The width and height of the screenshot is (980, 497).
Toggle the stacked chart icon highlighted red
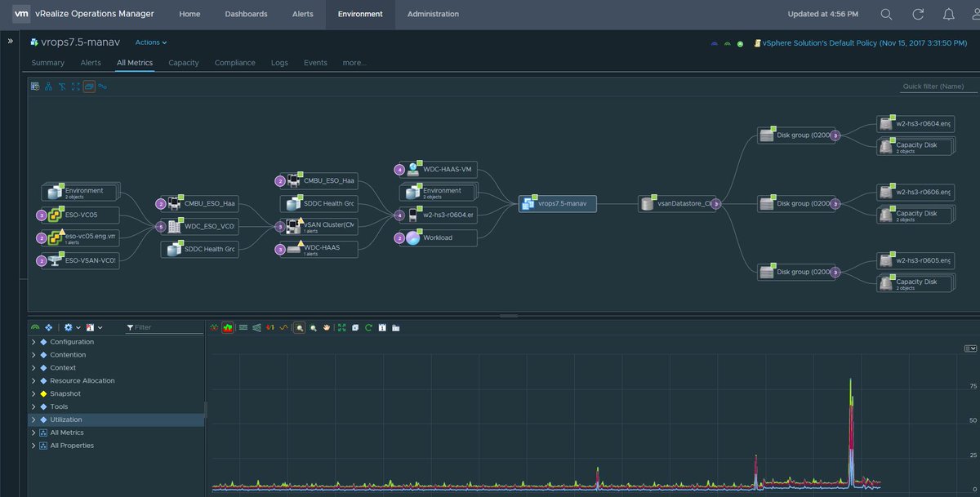227,327
